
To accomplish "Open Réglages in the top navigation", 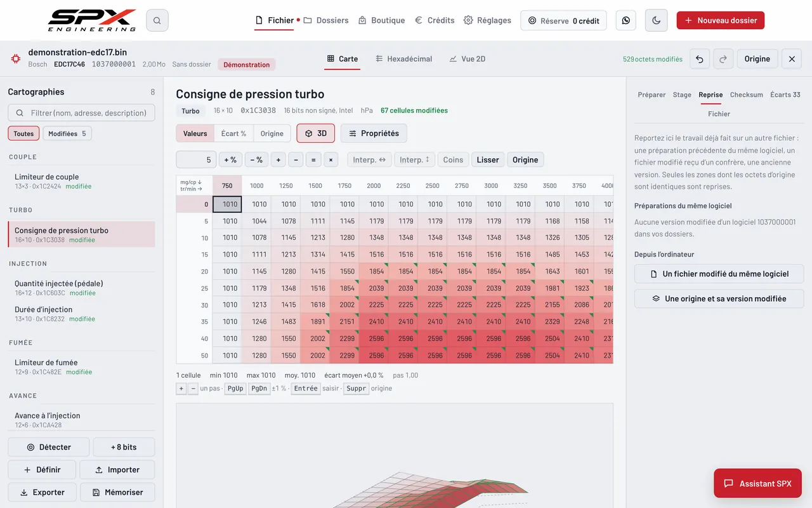I will 487,20.
